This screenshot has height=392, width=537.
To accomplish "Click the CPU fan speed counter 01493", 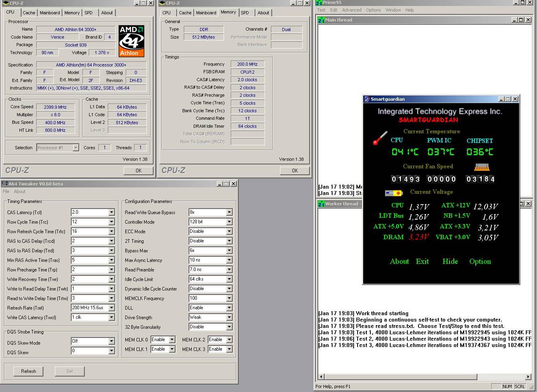I will [x=406, y=179].
